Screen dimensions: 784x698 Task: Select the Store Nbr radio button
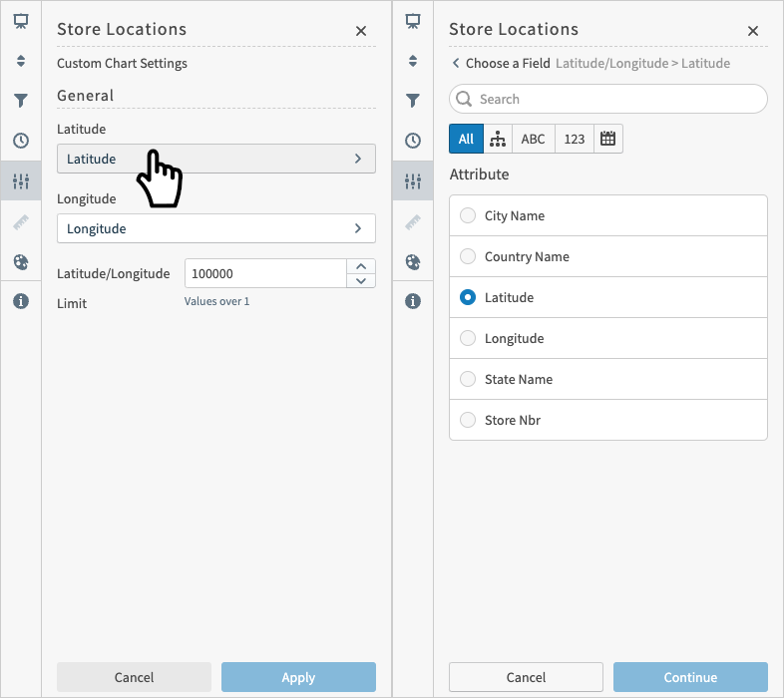pyautogui.click(x=468, y=420)
